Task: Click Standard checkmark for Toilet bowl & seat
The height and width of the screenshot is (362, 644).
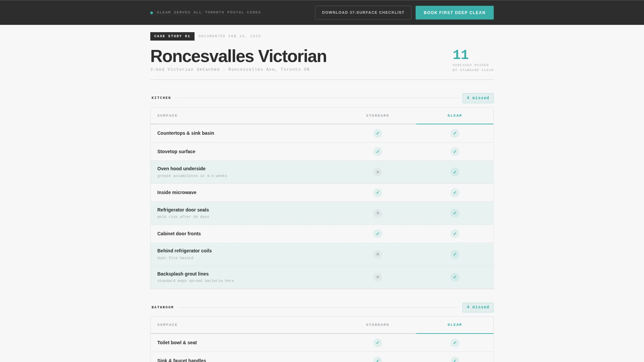Action: pyautogui.click(x=378, y=343)
